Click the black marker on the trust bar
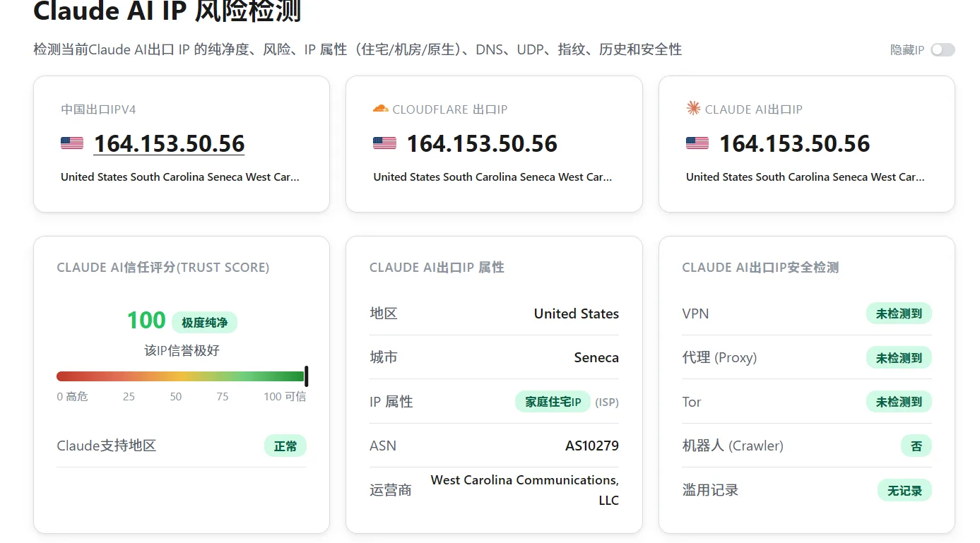980x543 pixels. pyautogui.click(x=306, y=376)
